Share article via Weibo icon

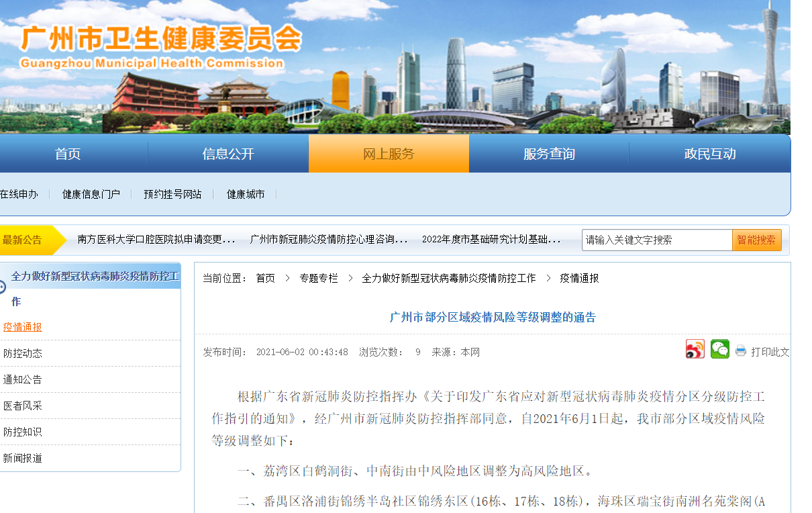tap(695, 349)
